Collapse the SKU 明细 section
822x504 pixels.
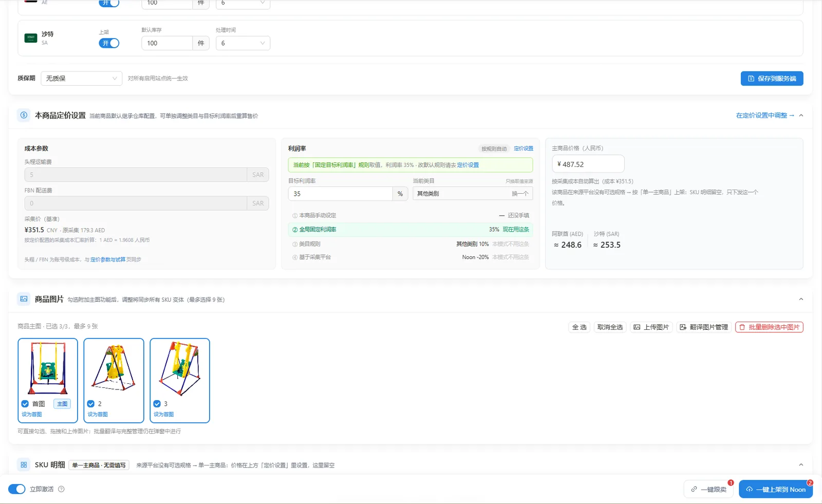click(801, 465)
